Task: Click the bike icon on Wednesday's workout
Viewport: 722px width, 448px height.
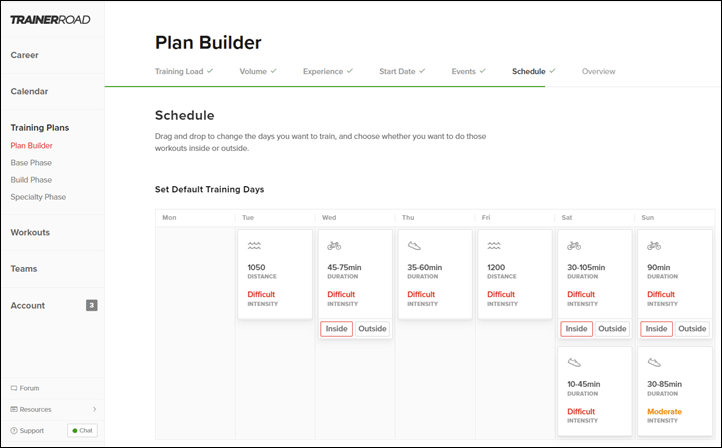Action: tap(334, 246)
